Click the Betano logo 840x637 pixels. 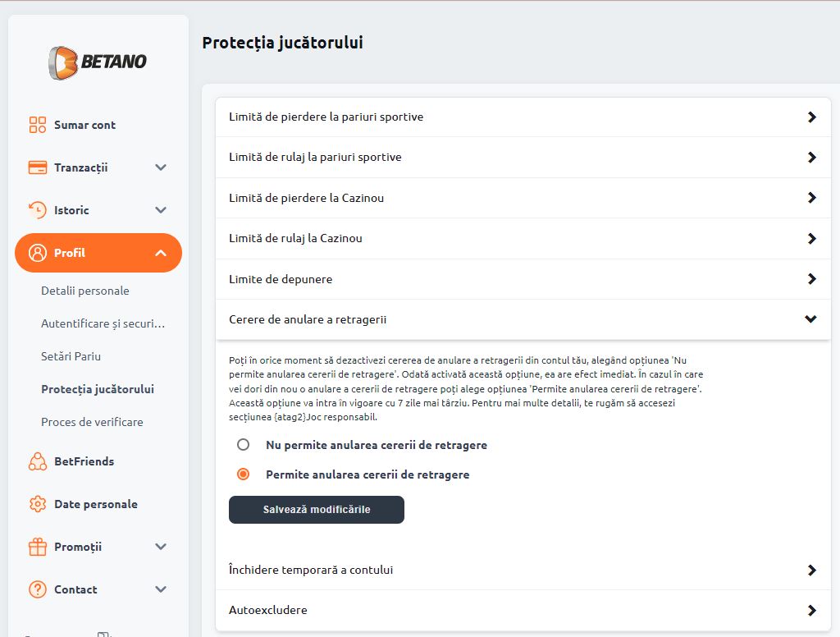coord(98,62)
